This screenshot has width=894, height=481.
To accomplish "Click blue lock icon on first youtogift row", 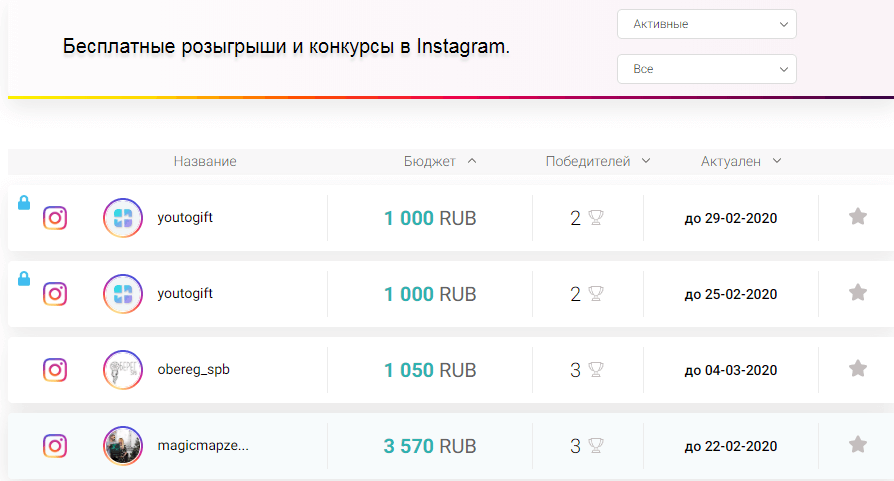I will [x=24, y=202].
